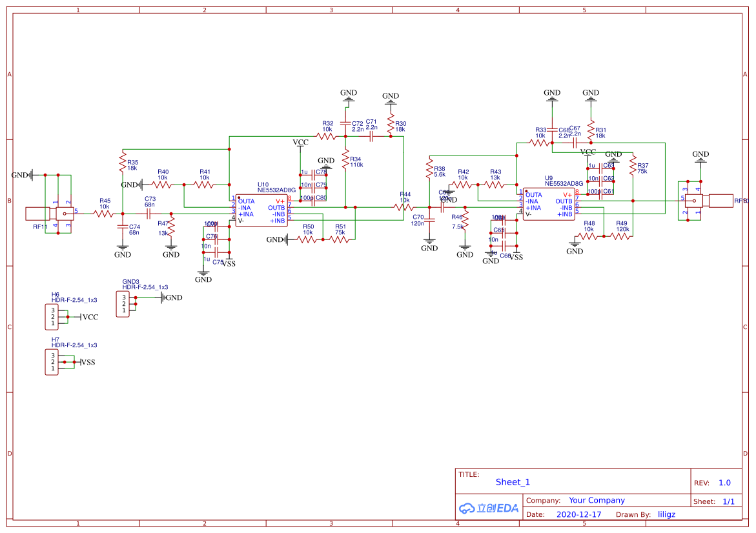
Task: Select the U9 NE5532AD8G op-amp body
Action: tap(549, 205)
